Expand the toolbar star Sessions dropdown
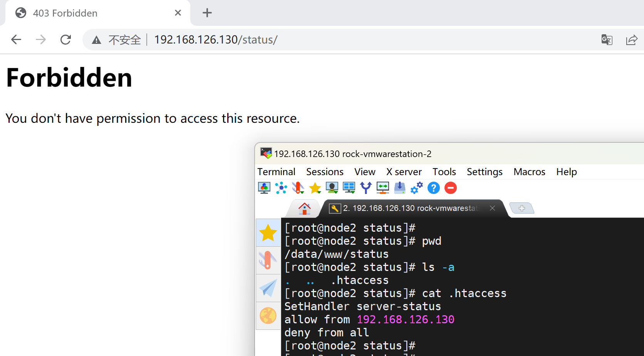 [x=315, y=188]
